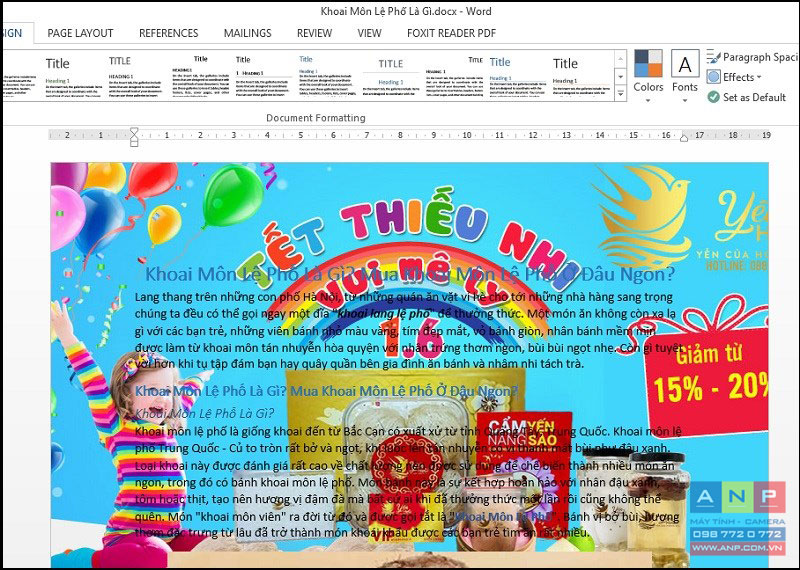Apply the centered gray TITLE style set

391,77
